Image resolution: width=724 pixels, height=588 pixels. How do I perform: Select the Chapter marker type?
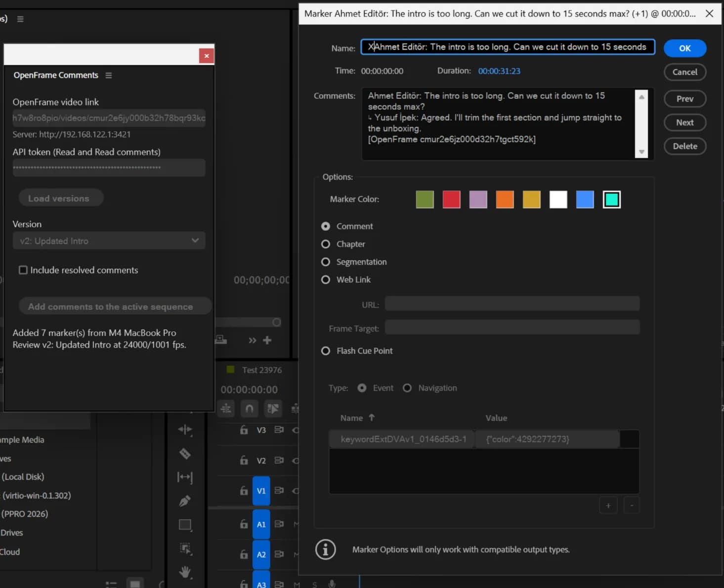tap(326, 244)
